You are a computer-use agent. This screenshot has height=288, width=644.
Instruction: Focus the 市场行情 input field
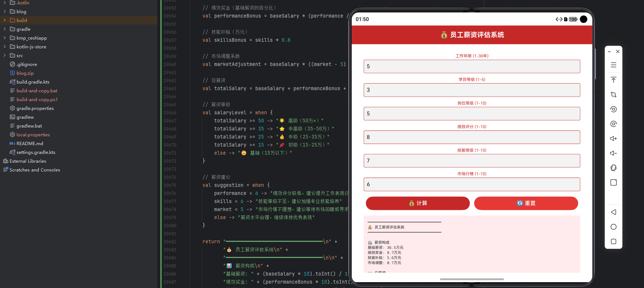[472, 184]
